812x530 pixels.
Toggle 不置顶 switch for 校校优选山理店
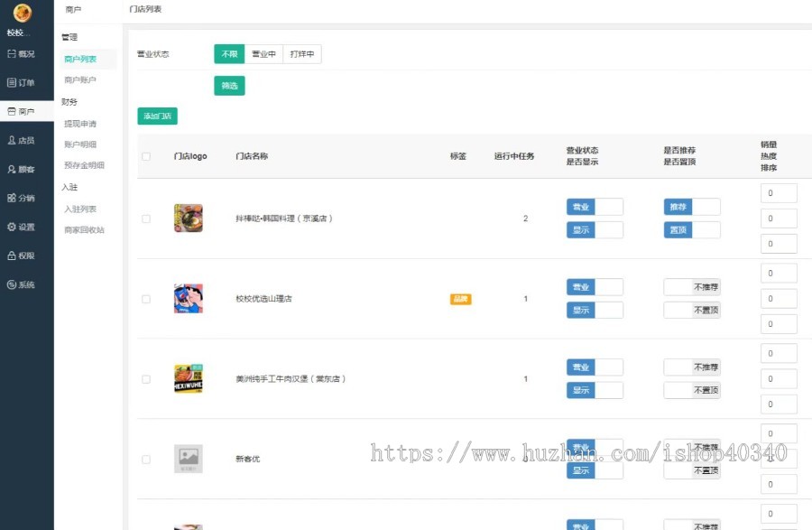click(x=692, y=311)
